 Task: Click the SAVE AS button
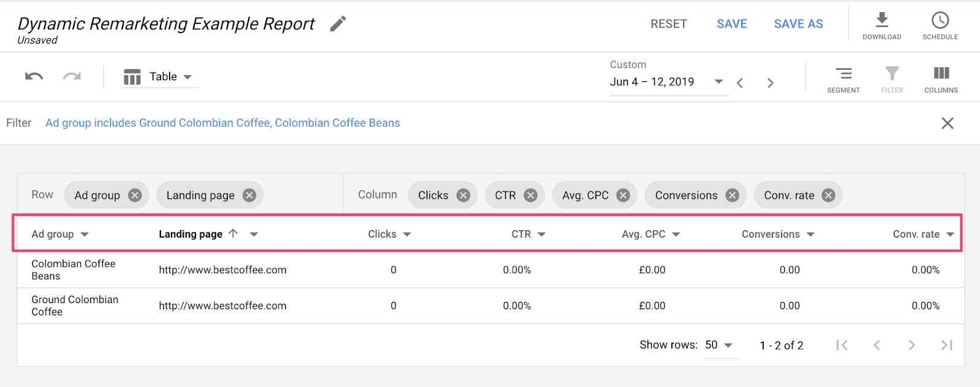coord(798,24)
